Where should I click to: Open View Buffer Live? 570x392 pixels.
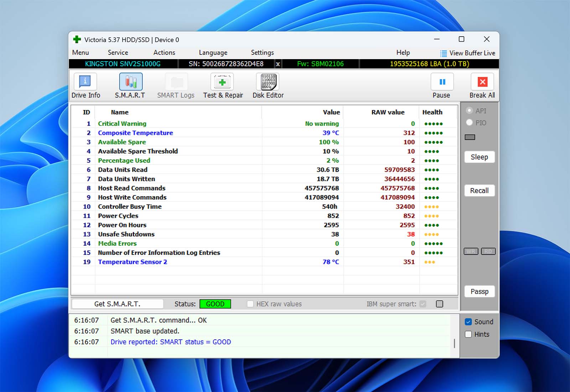click(x=468, y=53)
